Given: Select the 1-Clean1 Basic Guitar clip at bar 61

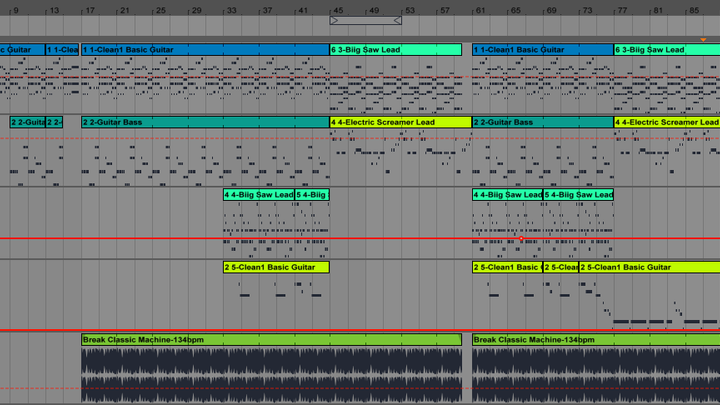Looking at the screenshot, I should coord(542,49).
